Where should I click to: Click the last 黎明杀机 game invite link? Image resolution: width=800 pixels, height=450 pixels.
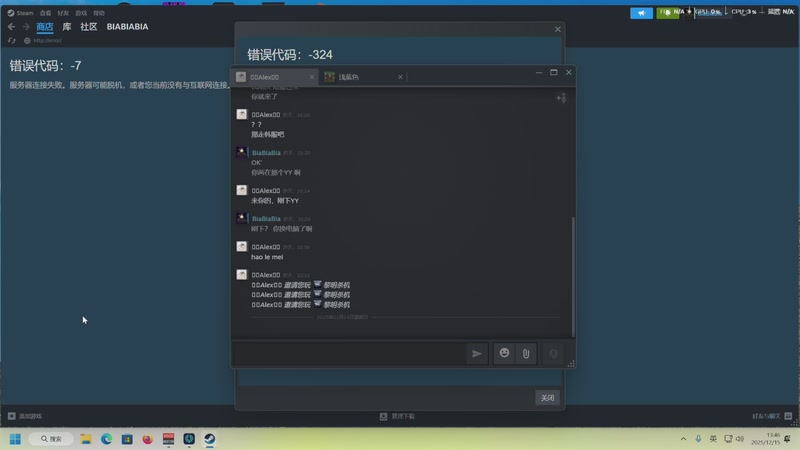click(336, 305)
